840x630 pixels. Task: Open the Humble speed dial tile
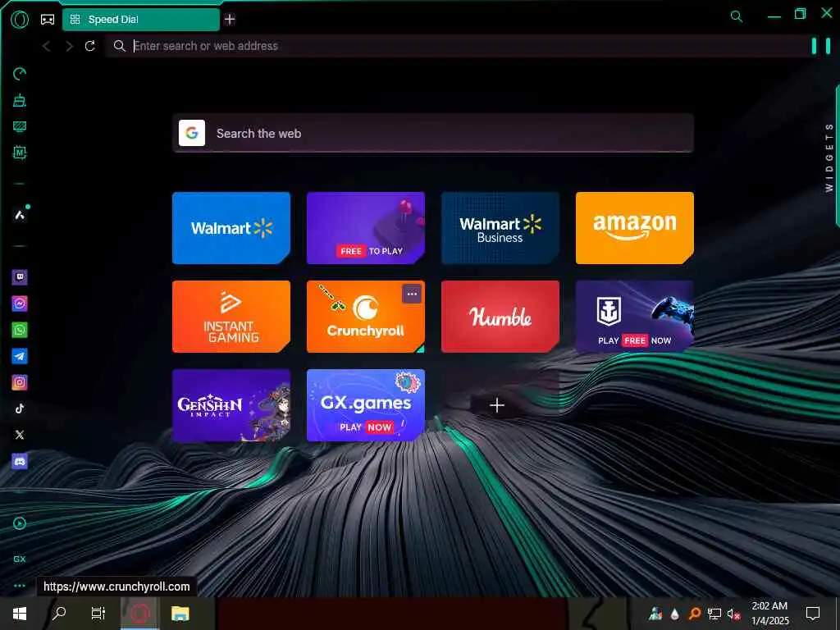click(x=500, y=317)
